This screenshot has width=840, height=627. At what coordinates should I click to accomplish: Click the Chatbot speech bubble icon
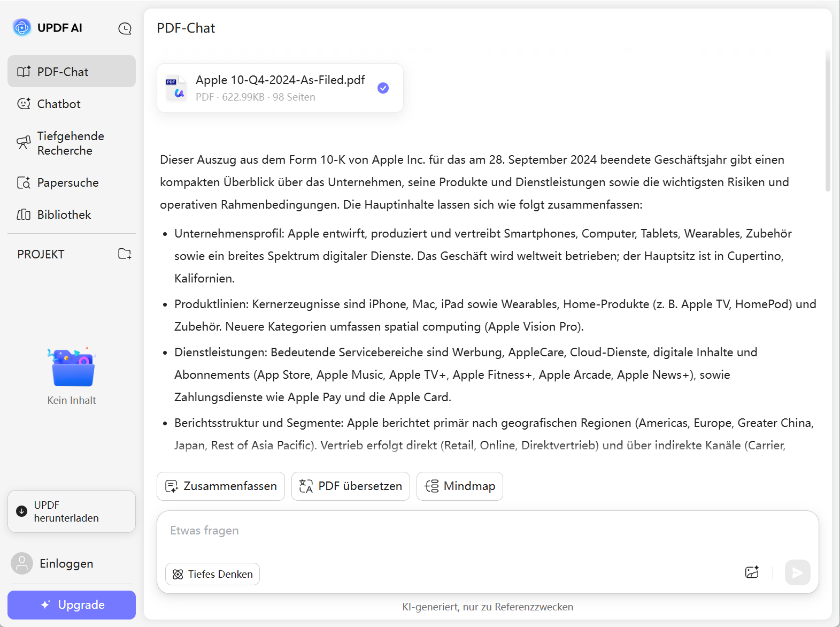tap(24, 104)
